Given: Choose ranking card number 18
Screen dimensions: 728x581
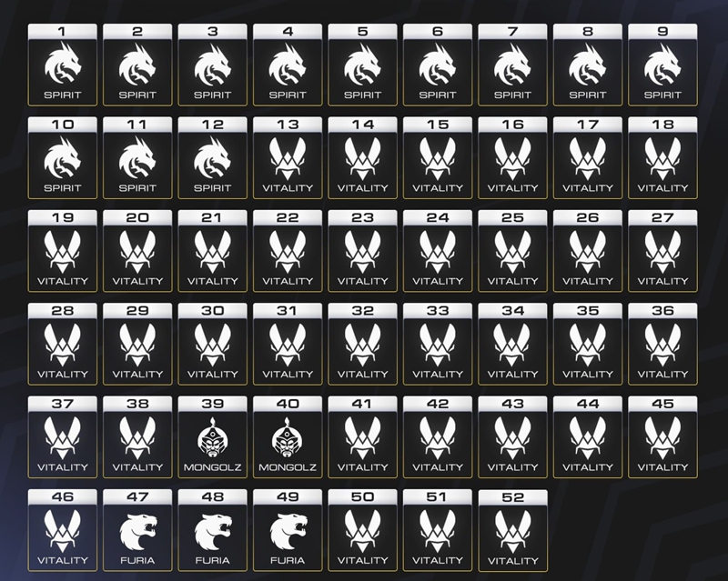Looking at the screenshot, I should pyautogui.click(x=662, y=157).
